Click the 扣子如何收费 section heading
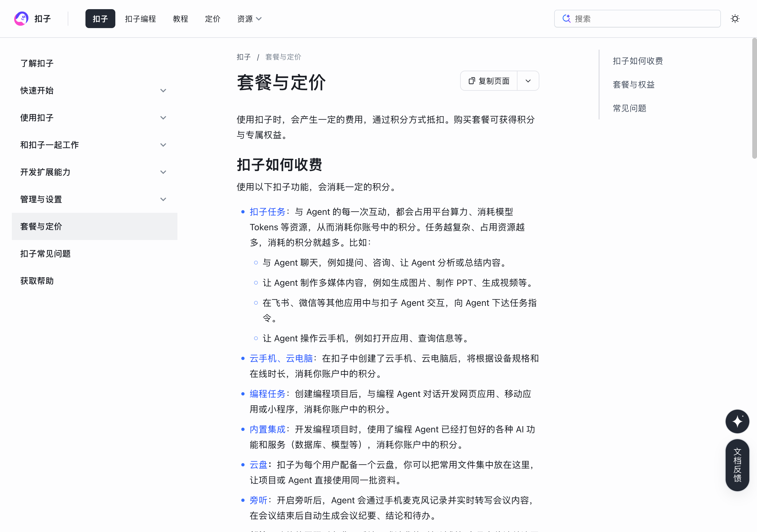The width and height of the screenshot is (757, 532). [x=279, y=165]
